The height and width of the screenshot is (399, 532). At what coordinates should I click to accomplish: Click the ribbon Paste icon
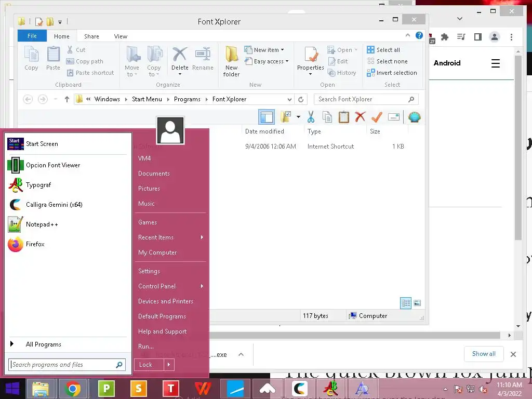(54, 54)
